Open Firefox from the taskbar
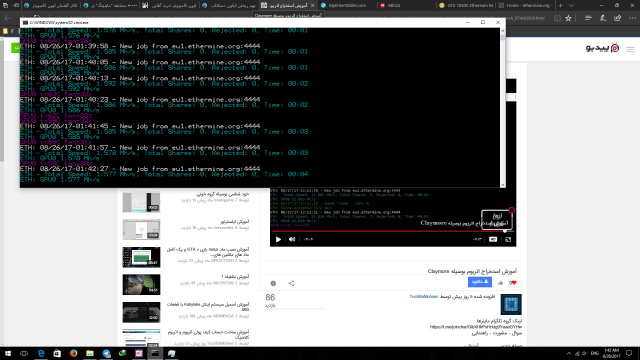Screen dimensions: 640x360 73,353
